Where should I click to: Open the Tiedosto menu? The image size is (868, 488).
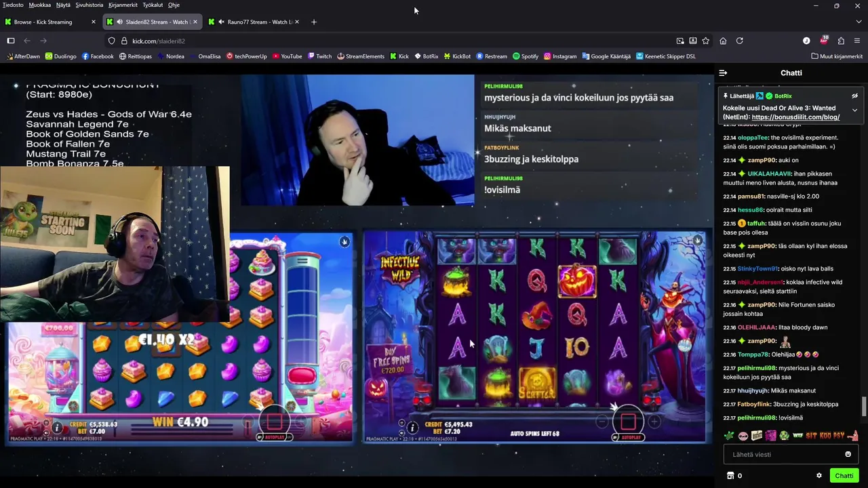tap(13, 5)
